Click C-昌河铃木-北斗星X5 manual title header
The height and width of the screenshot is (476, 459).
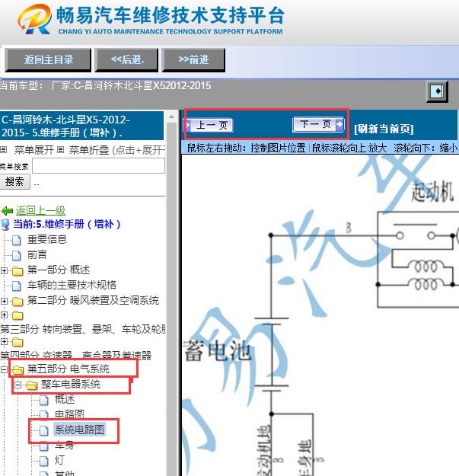(82, 126)
